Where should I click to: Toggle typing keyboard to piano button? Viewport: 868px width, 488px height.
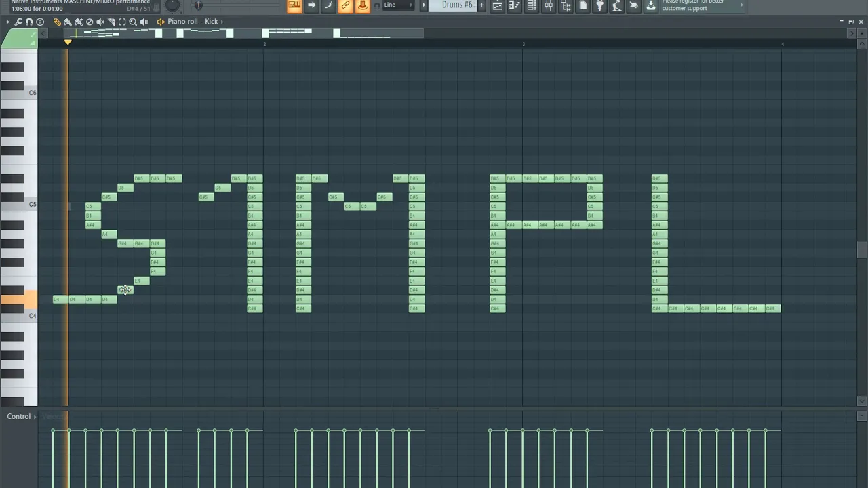[294, 5]
